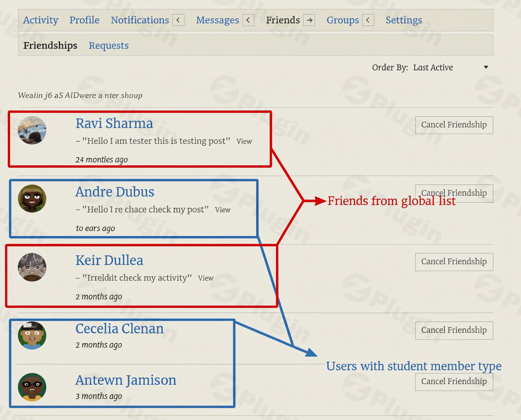
Task: Open the Order By Last Active dropdown
Action: pyautogui.click(x=451, y=67)
